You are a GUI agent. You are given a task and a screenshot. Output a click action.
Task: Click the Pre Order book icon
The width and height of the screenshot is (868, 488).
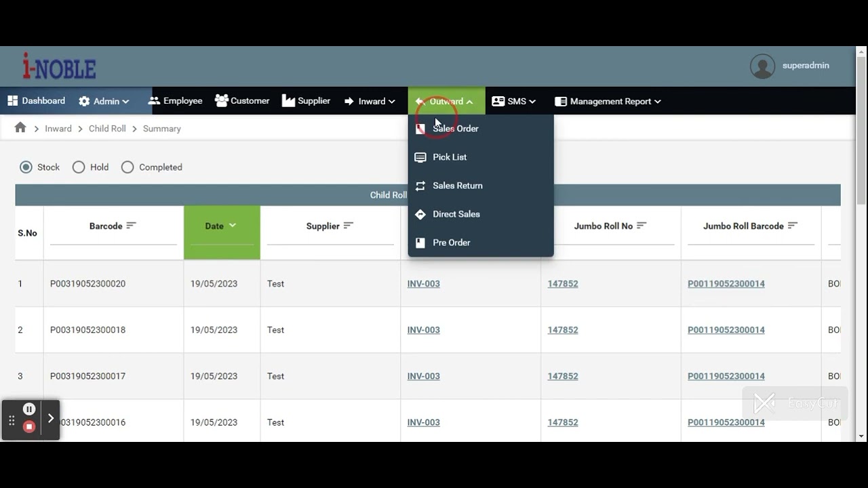pos(420,243)
